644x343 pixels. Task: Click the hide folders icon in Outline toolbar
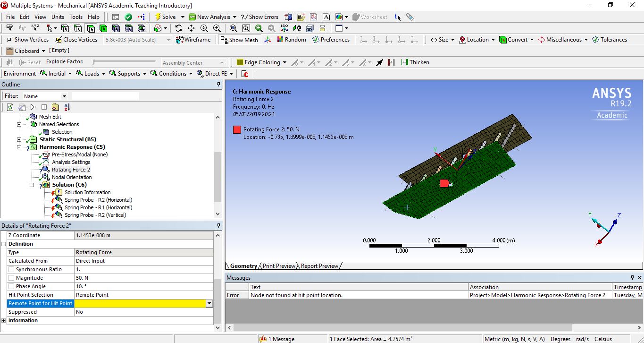(56, 107)
